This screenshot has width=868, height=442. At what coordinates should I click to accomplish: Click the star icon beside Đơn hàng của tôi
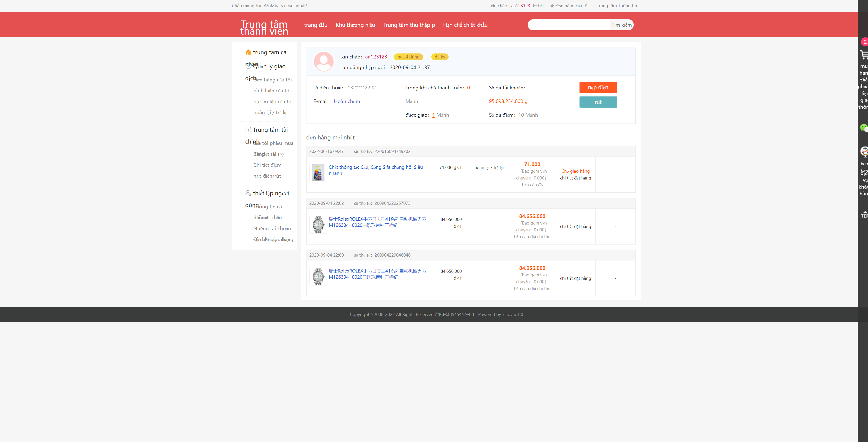point(552,6)
